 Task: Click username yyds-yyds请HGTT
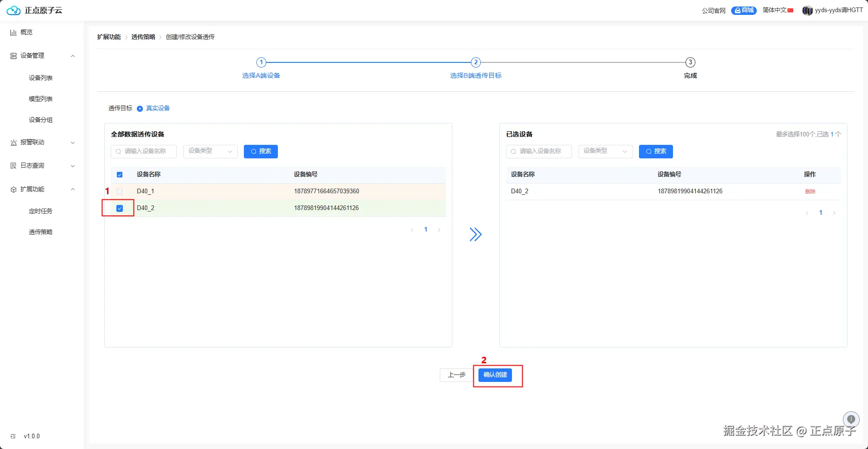839,10
